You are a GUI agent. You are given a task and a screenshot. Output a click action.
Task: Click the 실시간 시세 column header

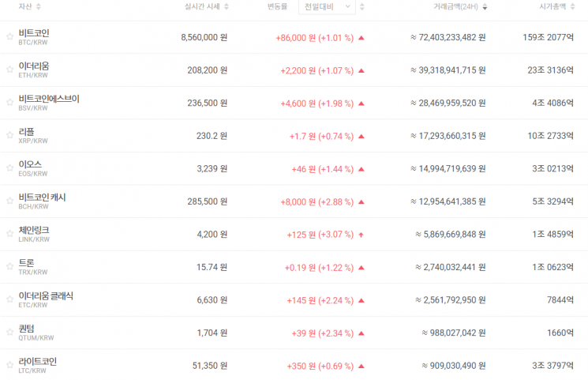click(x=202, y=6)
